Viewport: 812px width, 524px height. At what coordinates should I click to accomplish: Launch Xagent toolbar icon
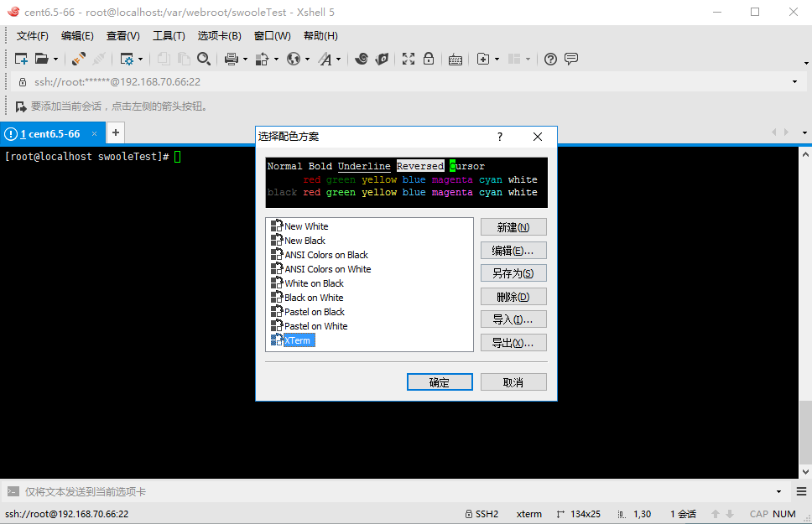[x=382, y=59]
